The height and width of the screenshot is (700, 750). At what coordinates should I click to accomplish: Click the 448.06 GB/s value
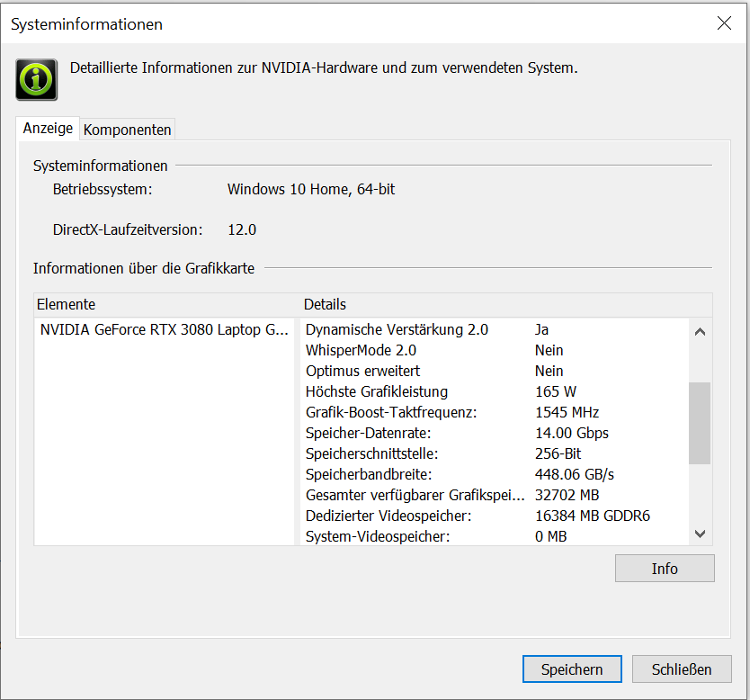[x=575, y=474]
